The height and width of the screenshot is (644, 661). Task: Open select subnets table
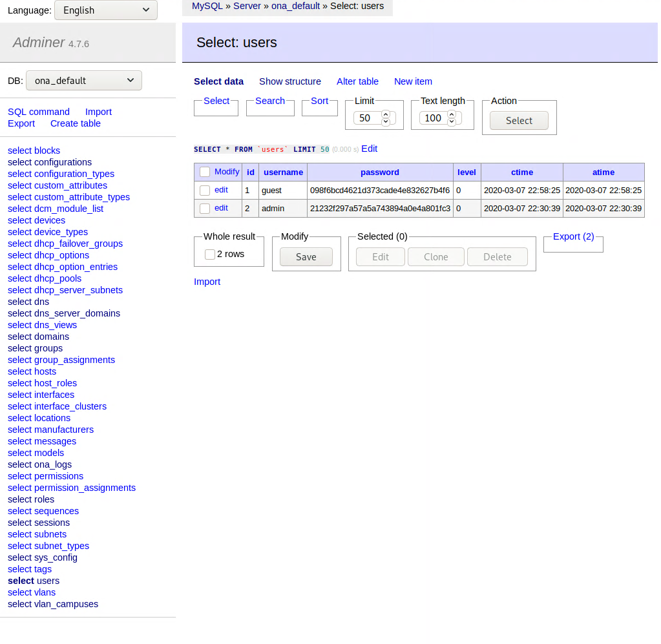coord(37,535)
